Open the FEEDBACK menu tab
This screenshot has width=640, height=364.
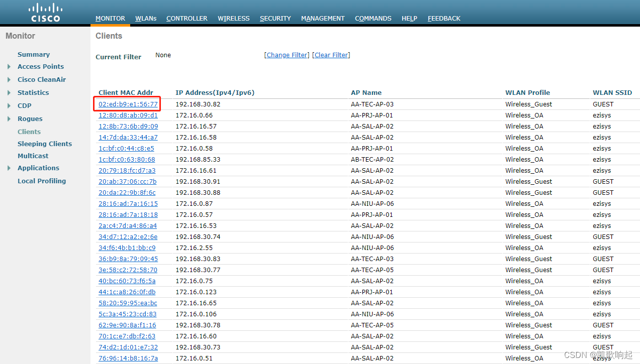pos(444,18)
